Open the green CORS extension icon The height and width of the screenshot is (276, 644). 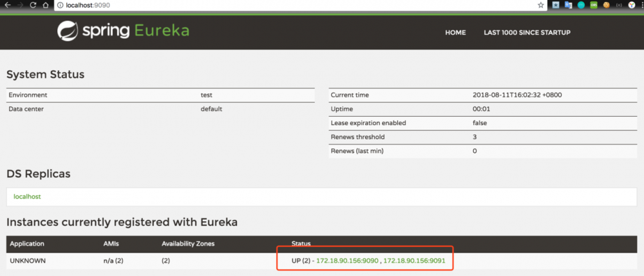click(x=594, y=5)
